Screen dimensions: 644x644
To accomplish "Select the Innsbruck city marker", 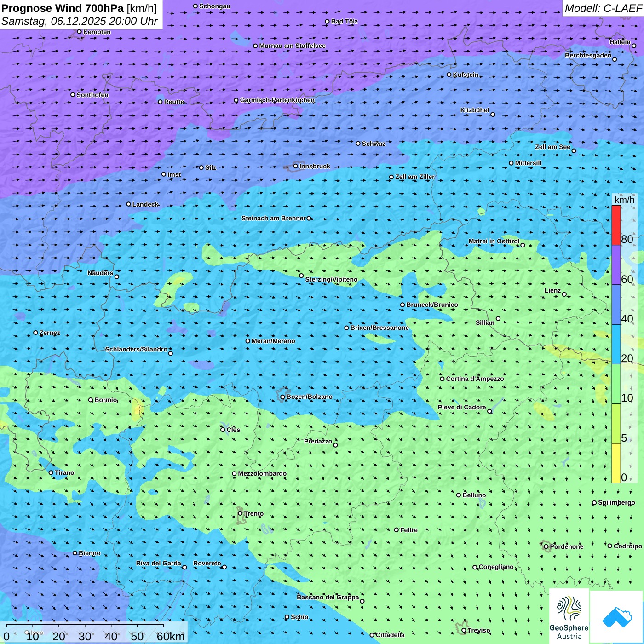I will tap(296, 167).
